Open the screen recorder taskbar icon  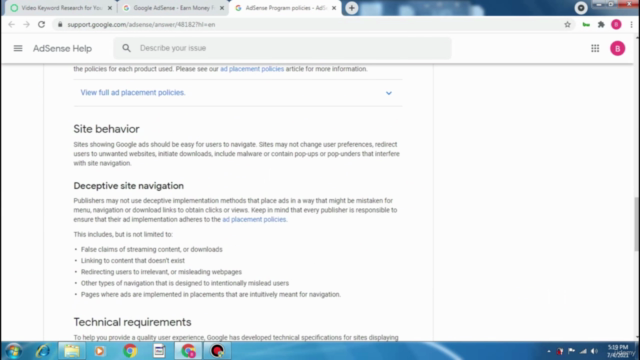coord(217,351)
